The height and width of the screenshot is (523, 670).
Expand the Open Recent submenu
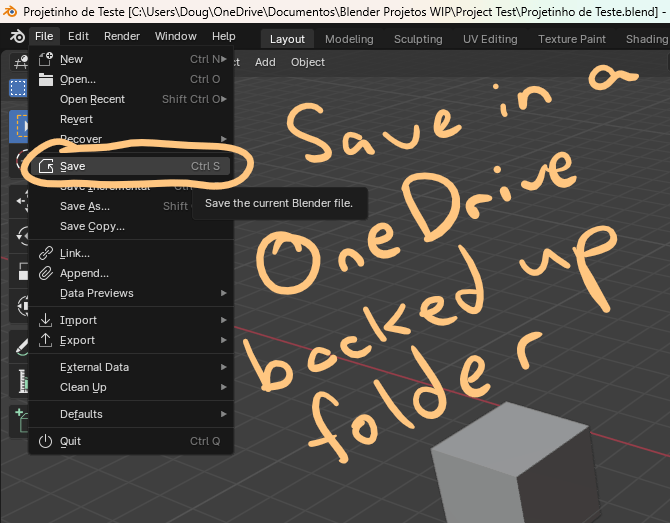click(131, 99)
